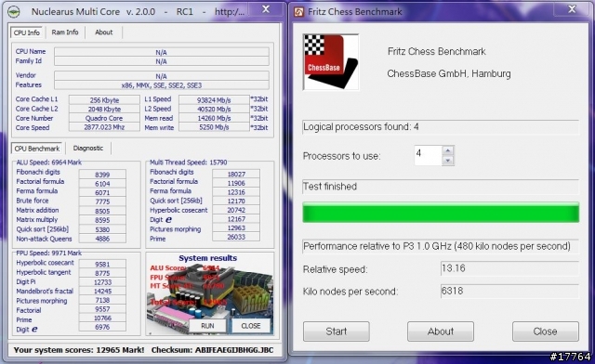Click the Hyperbolic cosecant multi-thread score 20742
The height and width of the screenshot is (364, 595).
(236, 210)
